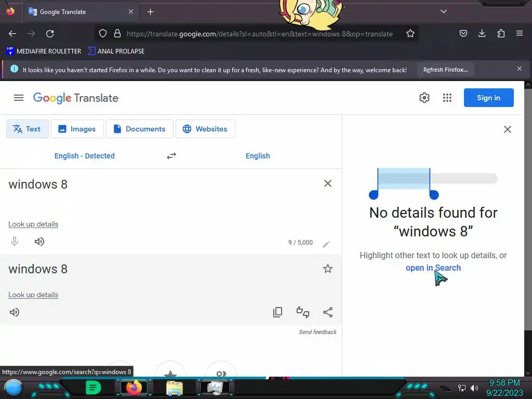This screenshot has height=399, width=532.
Task: Open the Firefox application hamburger menu
Action: coord(520,33)
